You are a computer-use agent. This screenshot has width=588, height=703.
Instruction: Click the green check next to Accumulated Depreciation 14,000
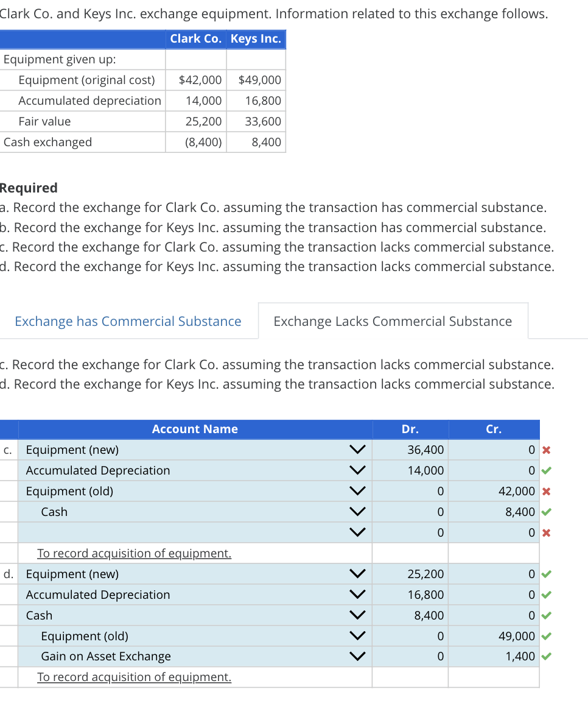[x=546, y=470]
